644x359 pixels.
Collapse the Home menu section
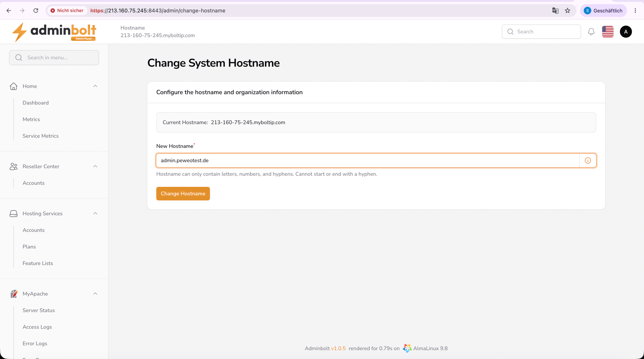95,86
